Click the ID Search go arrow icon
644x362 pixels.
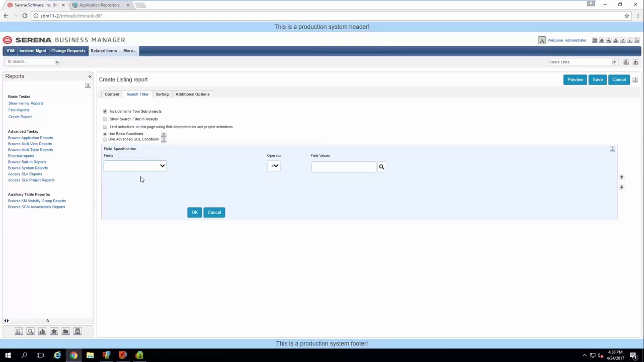(x=57, y=62)
